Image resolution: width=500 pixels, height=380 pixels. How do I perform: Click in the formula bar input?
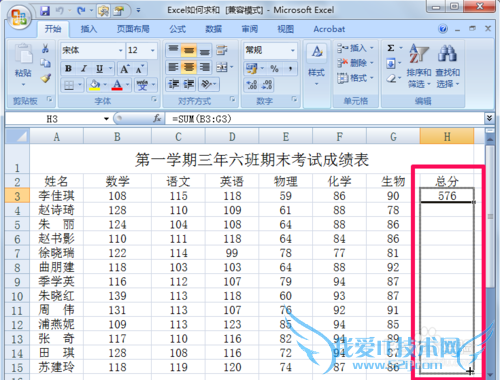tap(325, 119)
